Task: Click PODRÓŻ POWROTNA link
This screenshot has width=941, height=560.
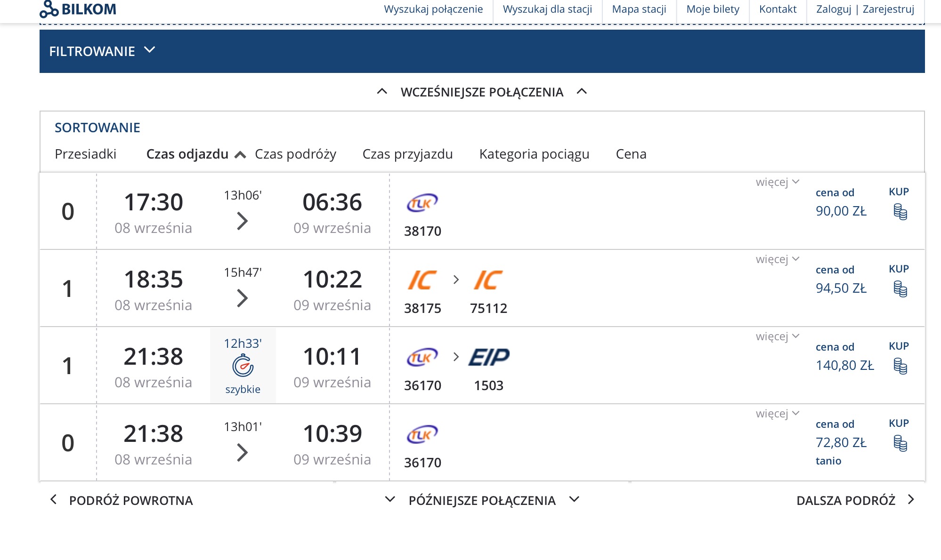Action: (130, 500)
